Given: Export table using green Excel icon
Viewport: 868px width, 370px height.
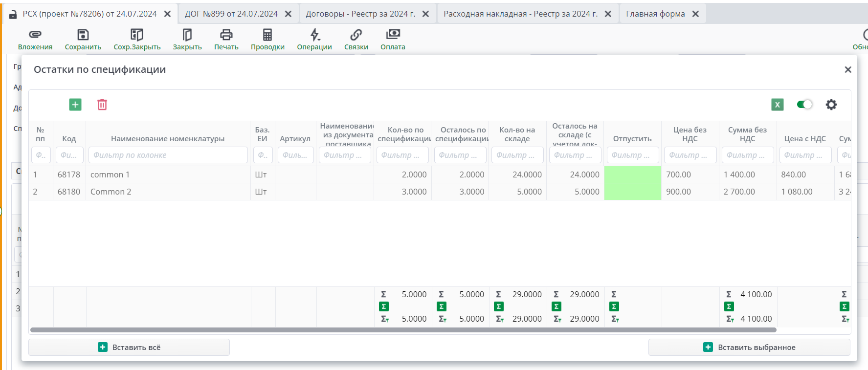Looking at the screenshot, I should pyautogui.click(x=777, y=105).
